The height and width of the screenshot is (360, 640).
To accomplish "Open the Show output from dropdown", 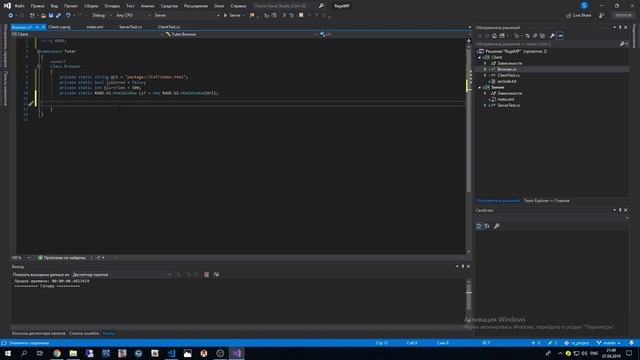I will pyautogui.click(x=122, y=275).
